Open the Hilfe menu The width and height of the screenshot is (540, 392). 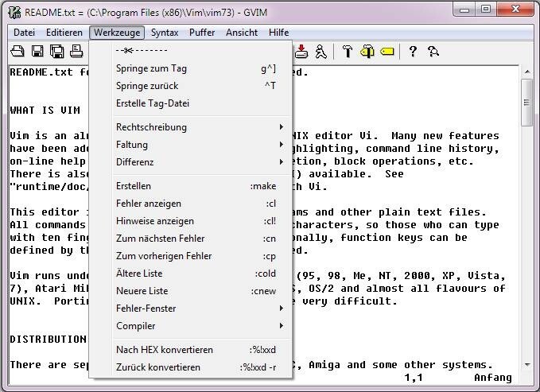tap(278, 33)
